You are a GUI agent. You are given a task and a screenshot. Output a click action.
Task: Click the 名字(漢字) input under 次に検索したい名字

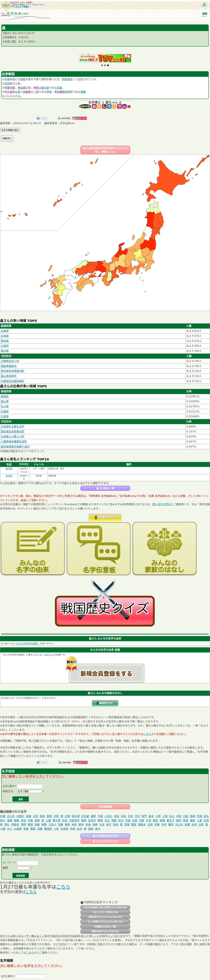tap(30, 786)
